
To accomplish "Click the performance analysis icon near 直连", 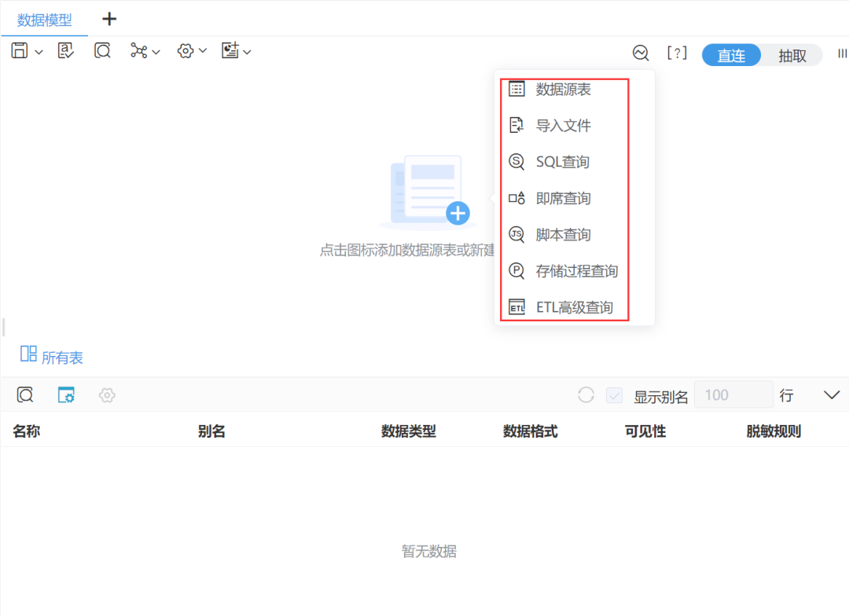I will pos(640,53).
